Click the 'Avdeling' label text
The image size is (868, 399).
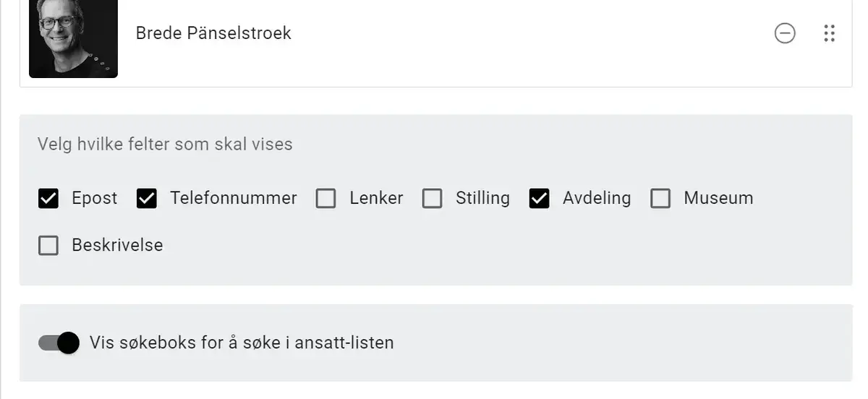(x=597, y=198)
